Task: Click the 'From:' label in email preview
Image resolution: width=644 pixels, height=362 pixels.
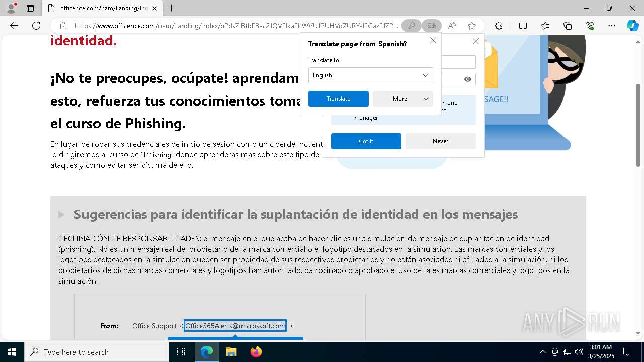Action: coord(109,326)
